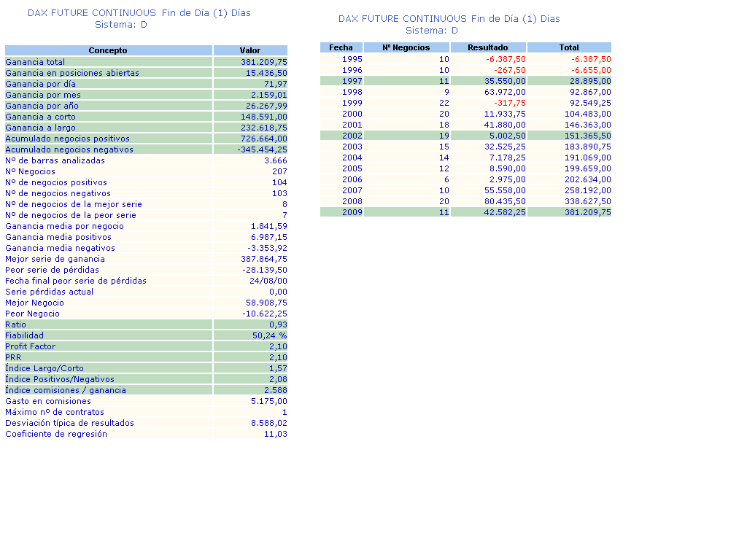This screenshot has width=747, height=560.
Task: Click the value 232.618,75 for Ganancia a largo
Action: [264, 128]
